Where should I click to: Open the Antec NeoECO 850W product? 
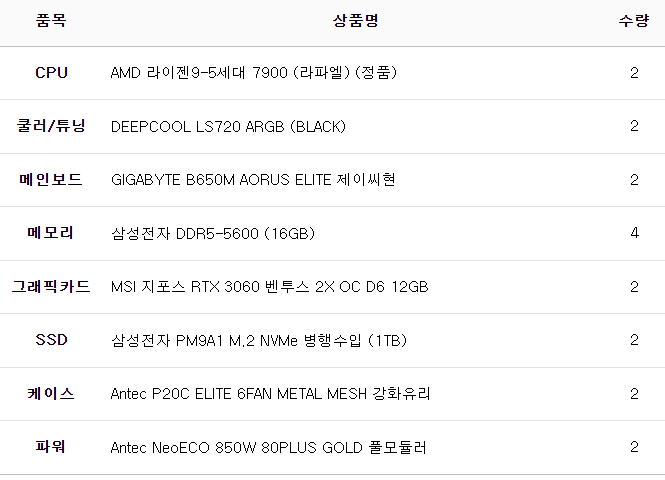pyautogui.click(x=268, y=447)
